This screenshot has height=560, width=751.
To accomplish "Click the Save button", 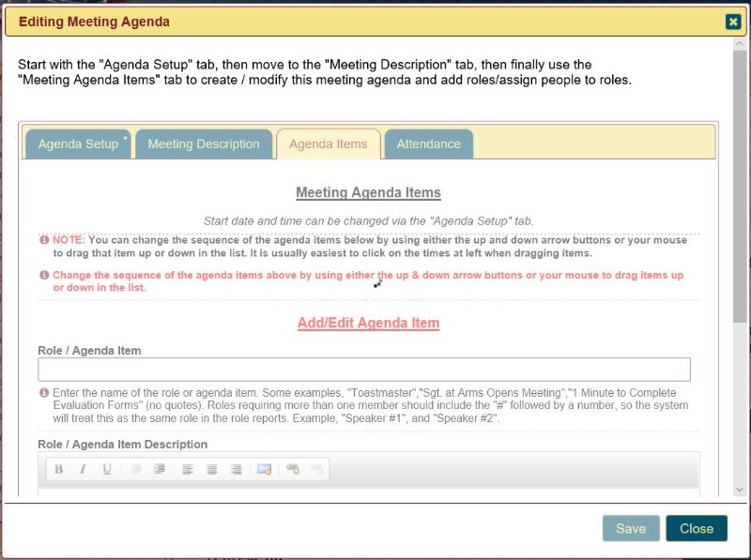I will [x=631, y=528].
